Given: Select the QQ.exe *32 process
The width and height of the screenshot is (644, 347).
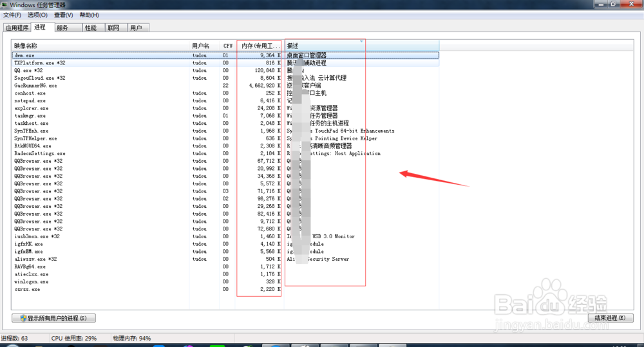Looking at the screenshot, I should 225,70.
